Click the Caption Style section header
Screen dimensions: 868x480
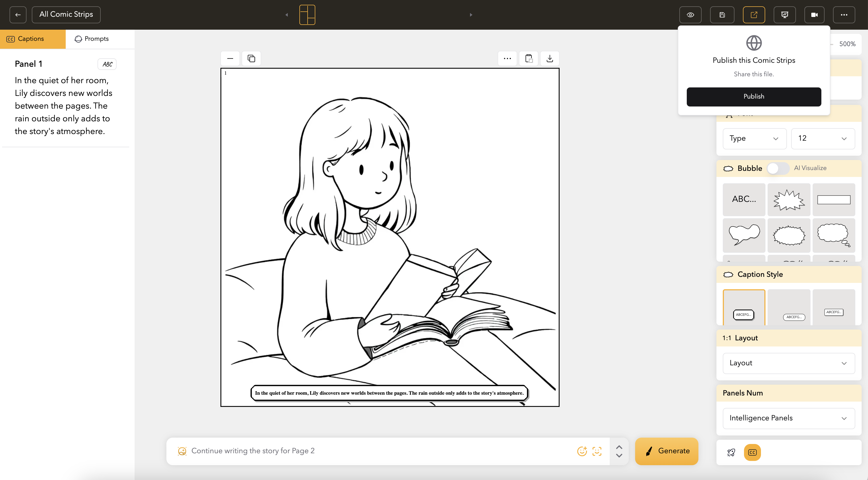789,274
